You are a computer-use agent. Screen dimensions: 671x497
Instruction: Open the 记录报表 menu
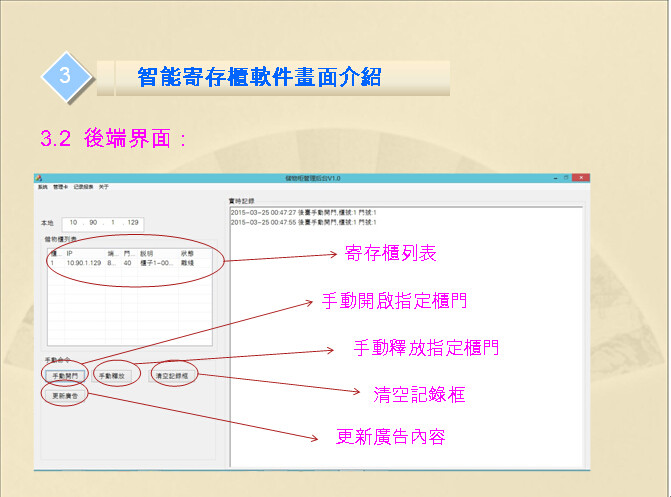coord(82,187)
